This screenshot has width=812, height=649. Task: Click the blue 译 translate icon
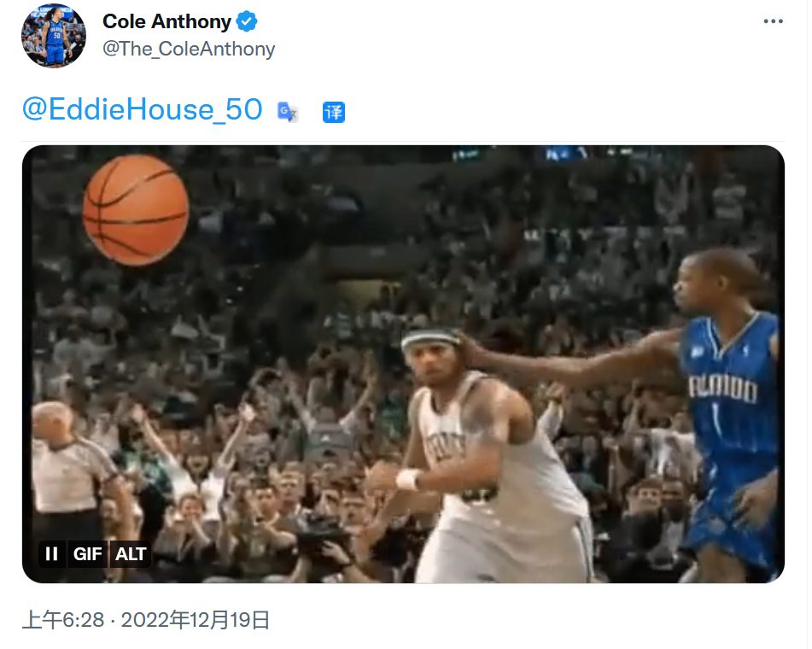pos(334,112)
